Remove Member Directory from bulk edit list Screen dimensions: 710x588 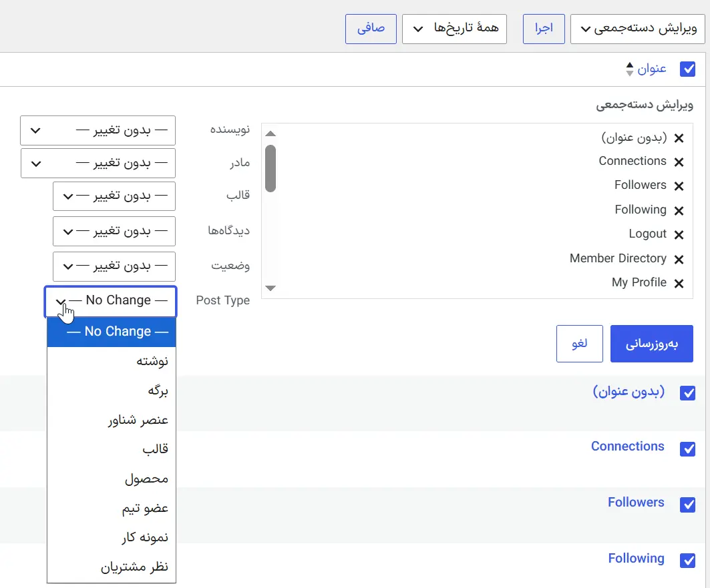pos(679,260)
